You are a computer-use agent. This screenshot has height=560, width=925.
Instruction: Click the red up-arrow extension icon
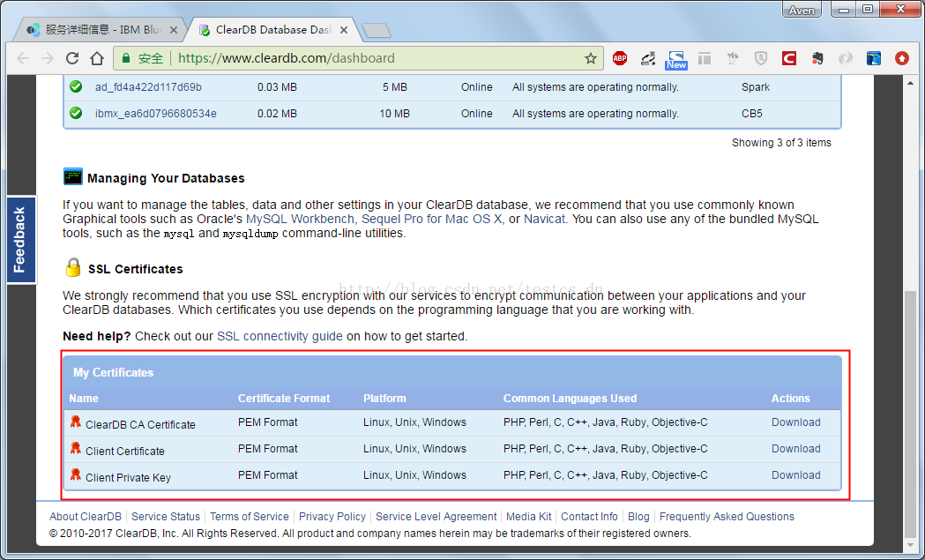click(x=901, y=58)
